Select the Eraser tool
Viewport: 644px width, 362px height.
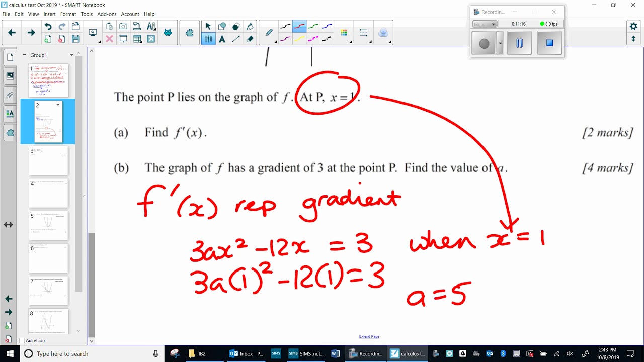pos(250,39)
